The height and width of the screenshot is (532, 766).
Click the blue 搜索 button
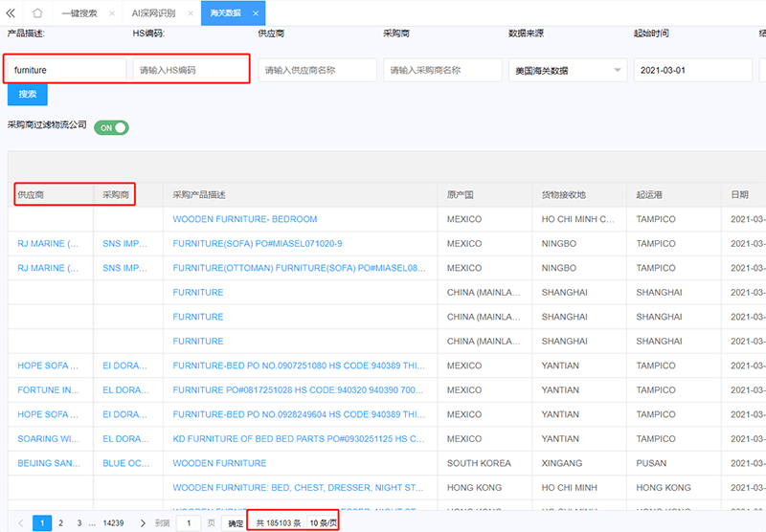(x=27, y=95)
